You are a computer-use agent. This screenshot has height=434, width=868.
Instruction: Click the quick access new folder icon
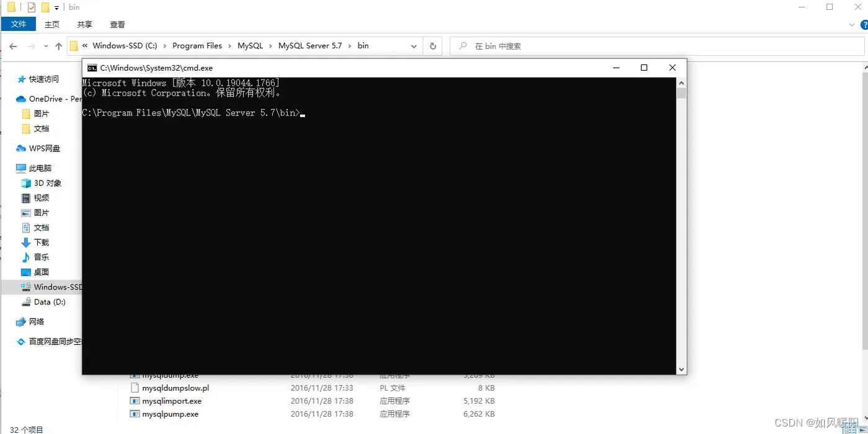(45, 7)
